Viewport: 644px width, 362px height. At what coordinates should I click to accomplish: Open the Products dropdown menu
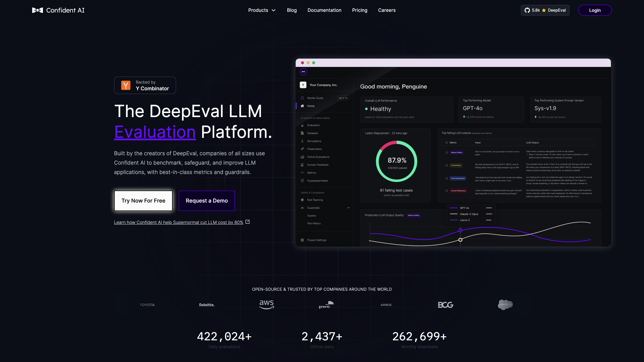(262, 10)
